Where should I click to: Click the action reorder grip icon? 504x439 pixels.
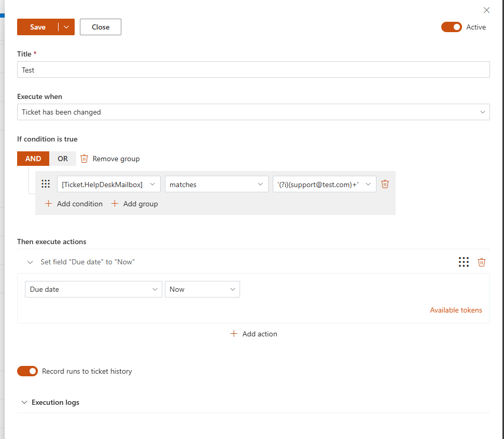coord(464,262)
